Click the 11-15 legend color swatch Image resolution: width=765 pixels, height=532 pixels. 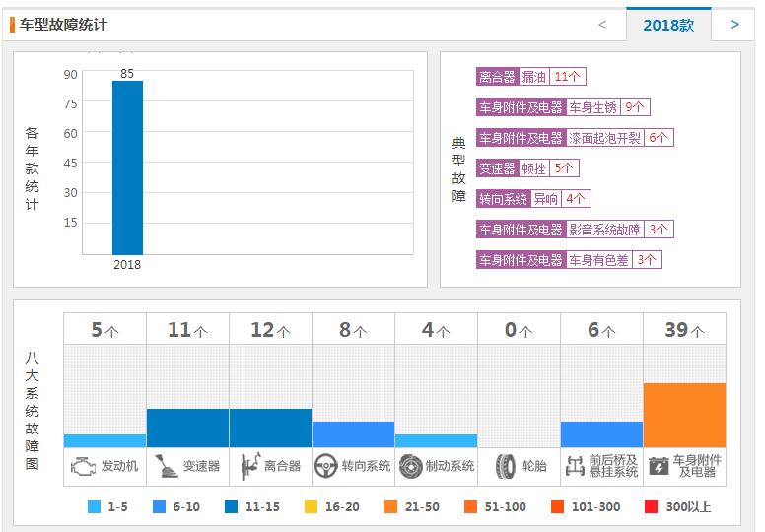(232, 507)
